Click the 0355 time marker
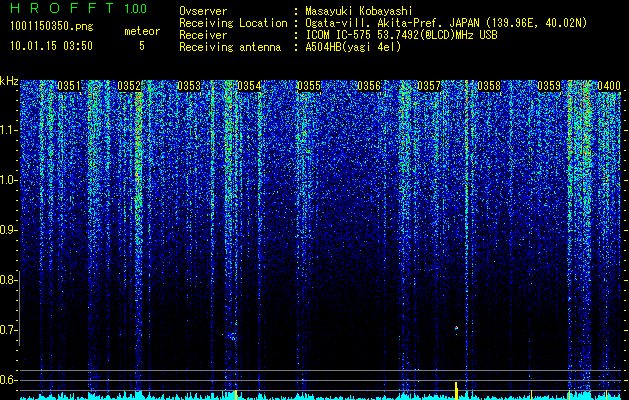Viewport: 629px width, 400px height. [309, 86]
